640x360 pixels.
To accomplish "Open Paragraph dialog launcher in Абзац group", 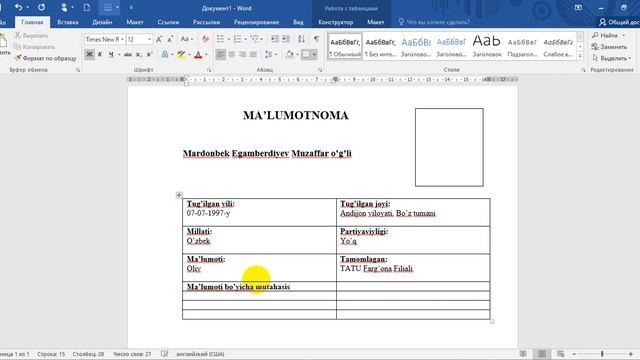I will [320, 70].
